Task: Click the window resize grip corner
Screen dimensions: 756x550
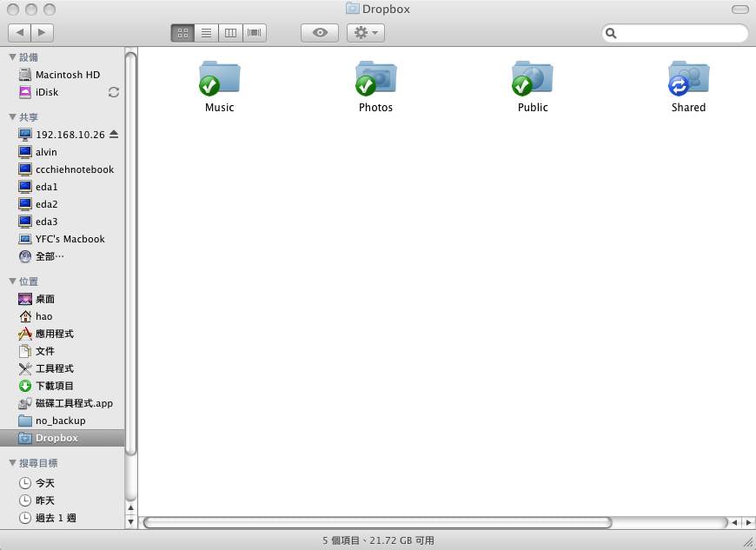Action: coord(749,542)
